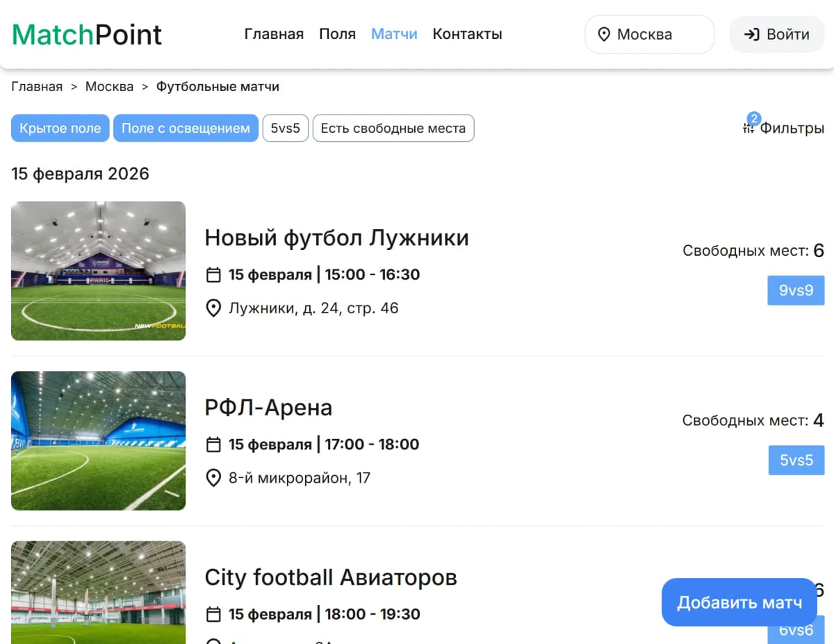
Task: Click the 9vs9 format badge
Action: coord(795,290)
